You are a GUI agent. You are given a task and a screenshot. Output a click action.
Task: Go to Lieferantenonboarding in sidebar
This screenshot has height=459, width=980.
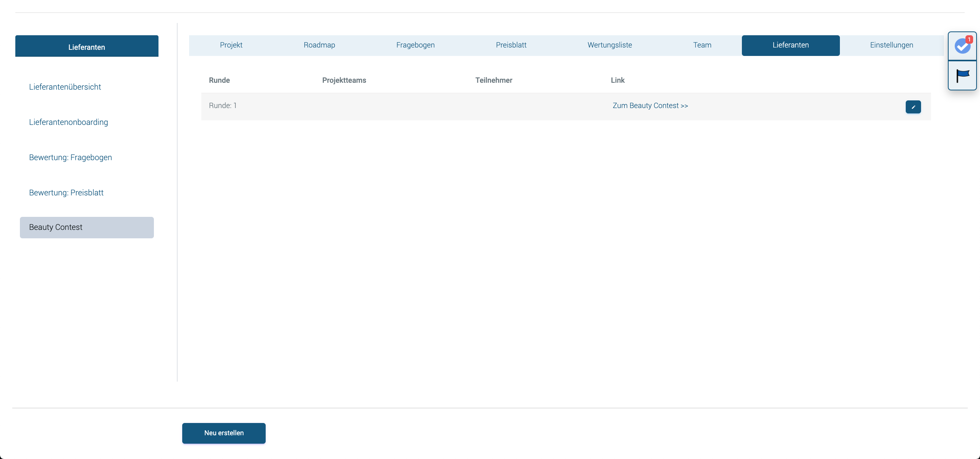pyautogui.click(x=69, y=122)
